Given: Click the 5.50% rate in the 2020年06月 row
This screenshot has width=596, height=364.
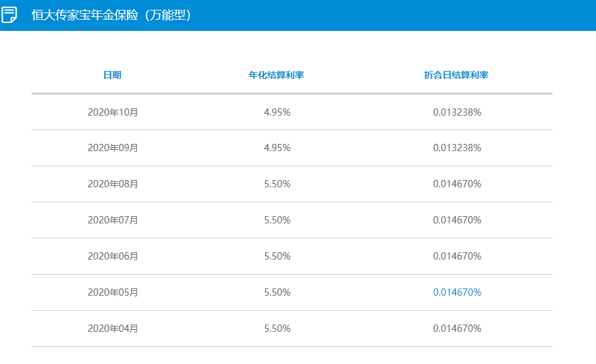Looking at the screenshot, I should point(277,256).
